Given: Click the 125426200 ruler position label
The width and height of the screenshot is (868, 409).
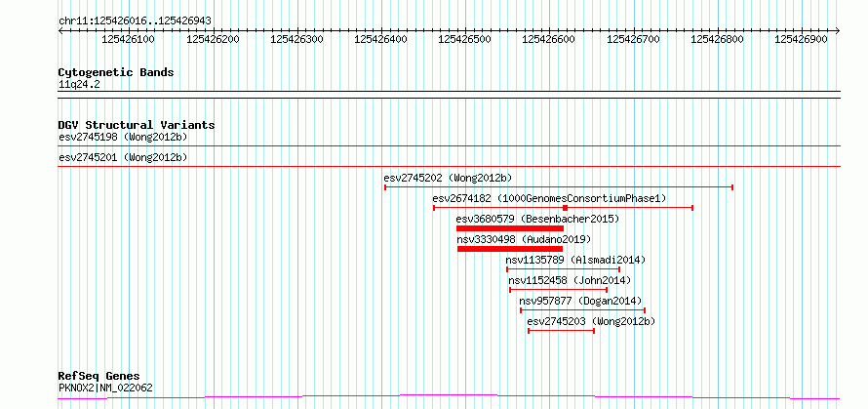Looking at the screenshot, I should [213, 39].
